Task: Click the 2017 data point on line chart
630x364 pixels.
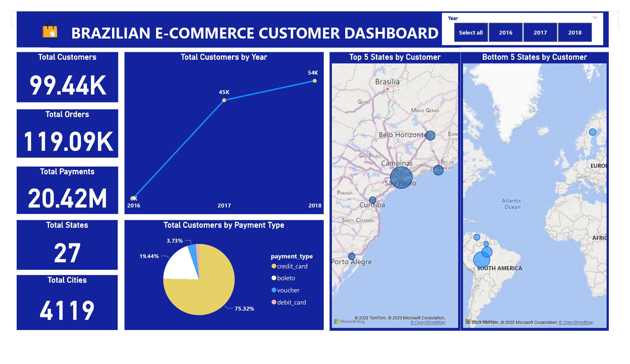Action: coord(224,100)
